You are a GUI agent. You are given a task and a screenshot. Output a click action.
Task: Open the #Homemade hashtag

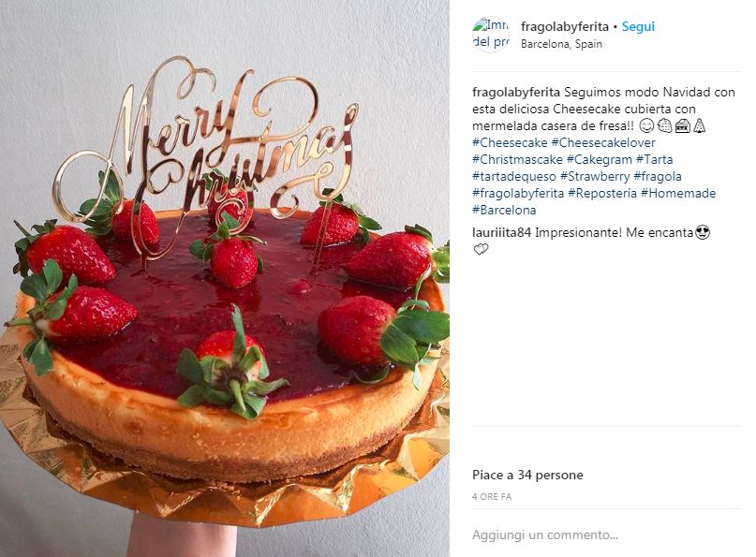click(678, 193)
